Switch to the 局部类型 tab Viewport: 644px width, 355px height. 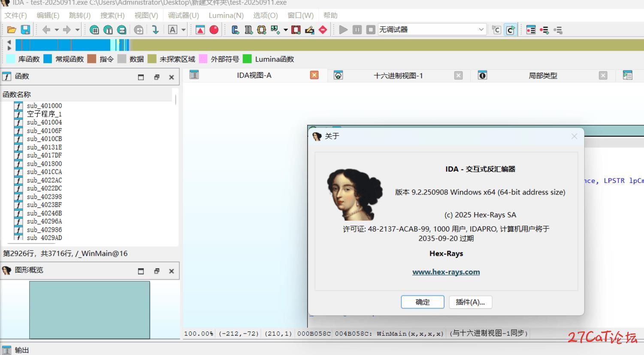point(542,76)
